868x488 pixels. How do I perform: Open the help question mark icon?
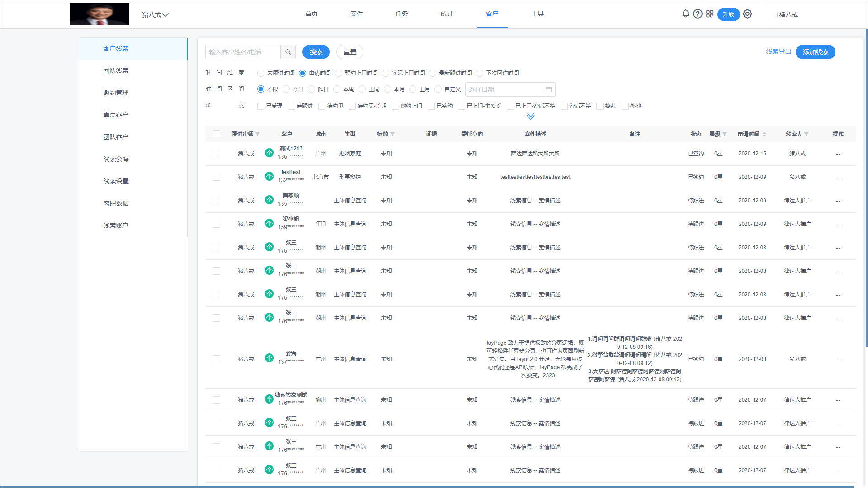698,14
